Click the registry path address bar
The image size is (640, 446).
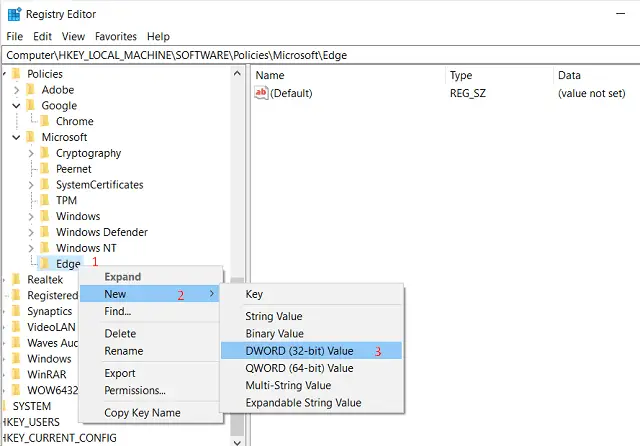(x=321, y=55)
